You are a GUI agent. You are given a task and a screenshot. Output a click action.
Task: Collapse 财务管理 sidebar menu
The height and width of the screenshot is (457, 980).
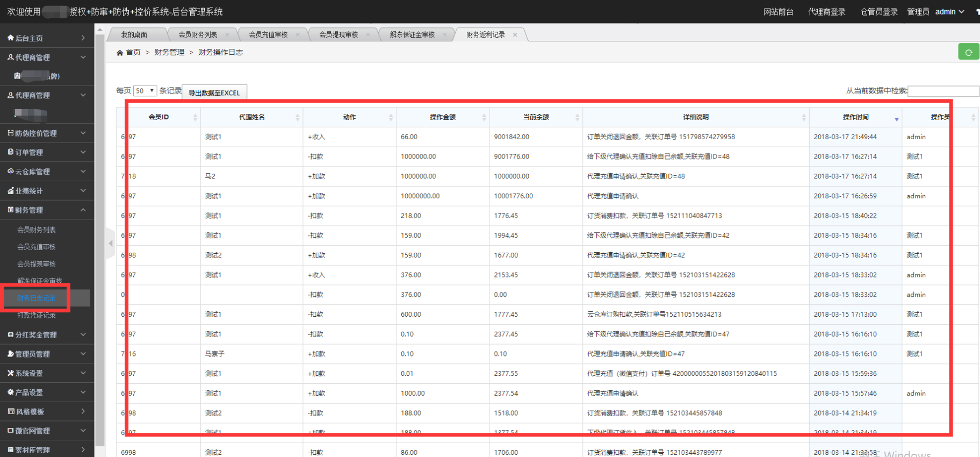(x=47, y=210)
